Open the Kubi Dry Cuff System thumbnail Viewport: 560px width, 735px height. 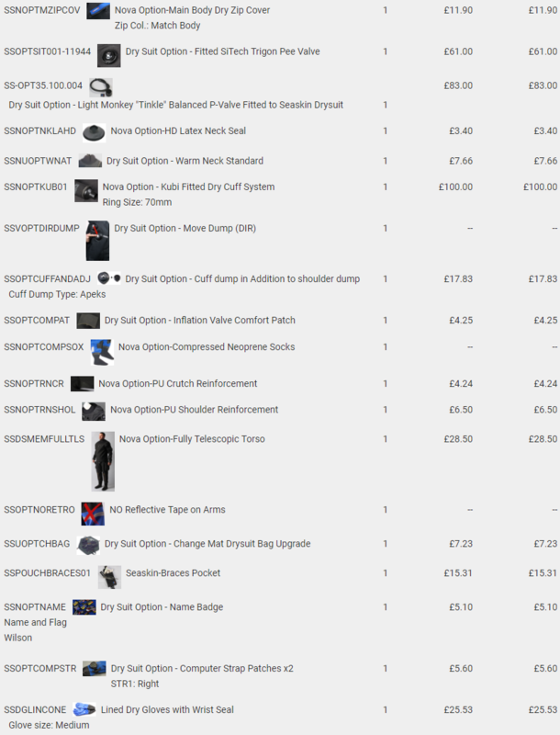86,191
